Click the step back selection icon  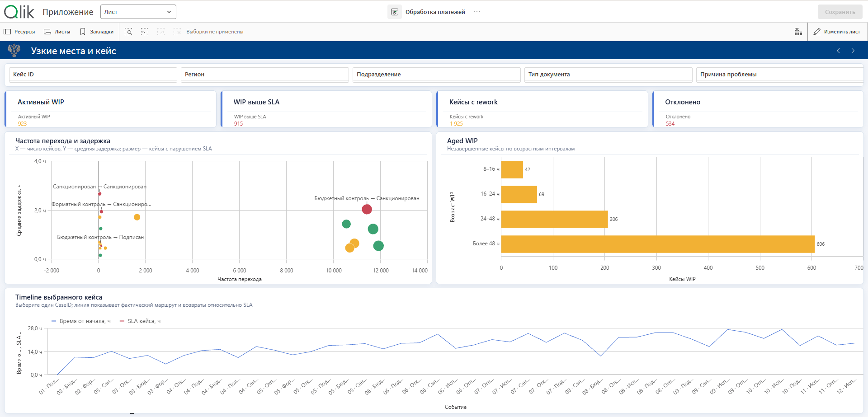pyautogui.click(x=145, y=32)
